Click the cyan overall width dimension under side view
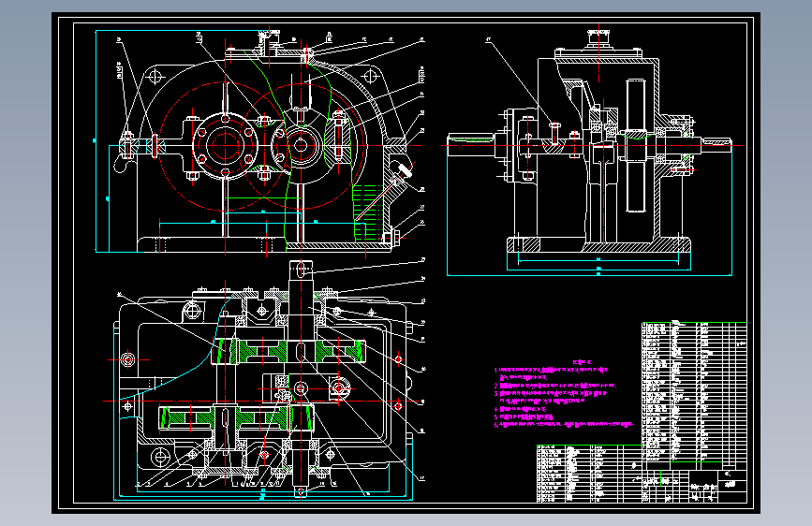 click(x=589, y=274)
